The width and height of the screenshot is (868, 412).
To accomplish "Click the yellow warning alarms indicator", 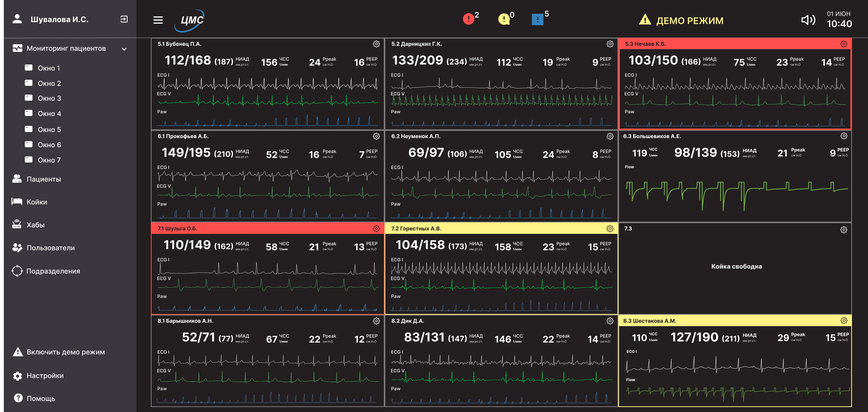I will click(x=504, y=19).
